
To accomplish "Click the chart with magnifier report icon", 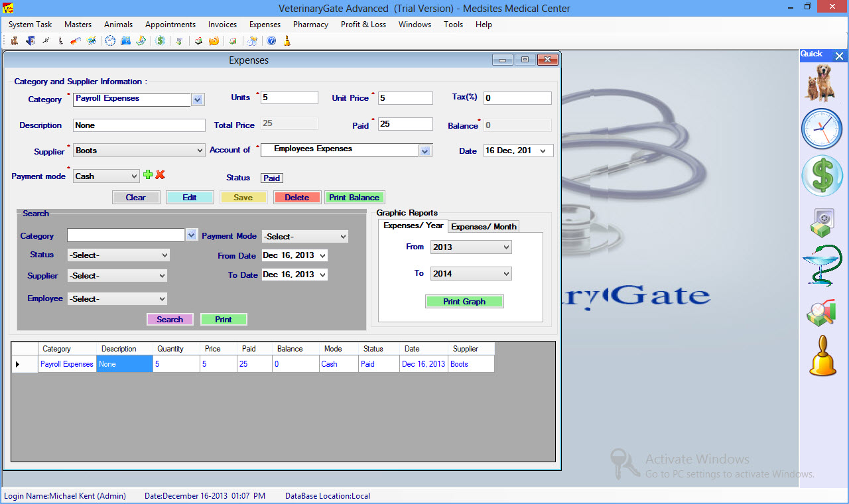I will click(822, 312).
